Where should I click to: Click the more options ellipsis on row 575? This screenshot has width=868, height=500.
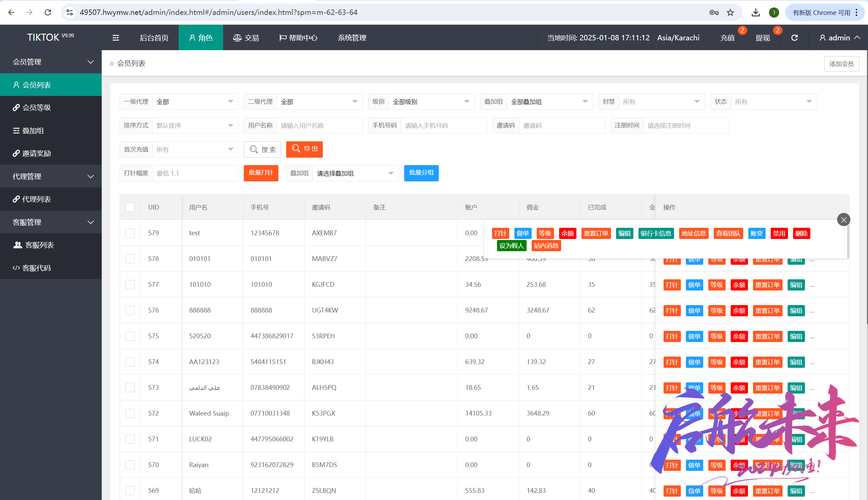pyautogui.click(x=812, y=337)
